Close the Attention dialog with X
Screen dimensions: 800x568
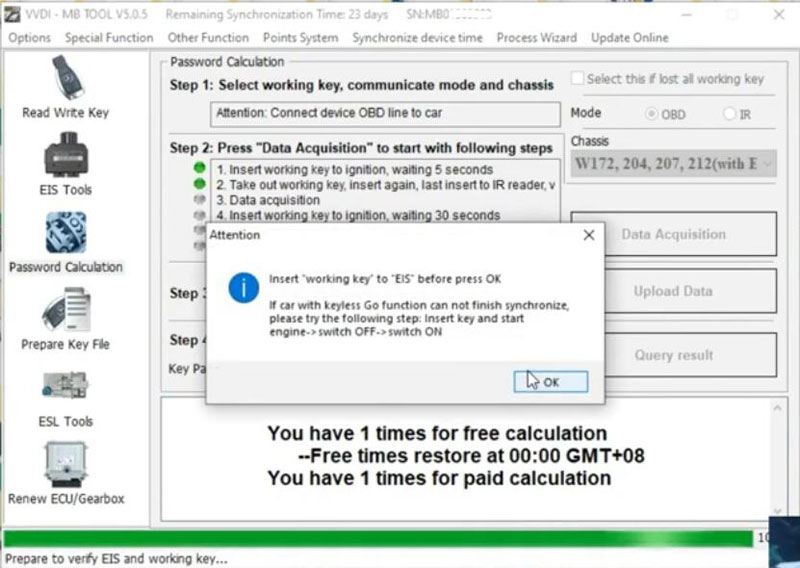(589, 235)
